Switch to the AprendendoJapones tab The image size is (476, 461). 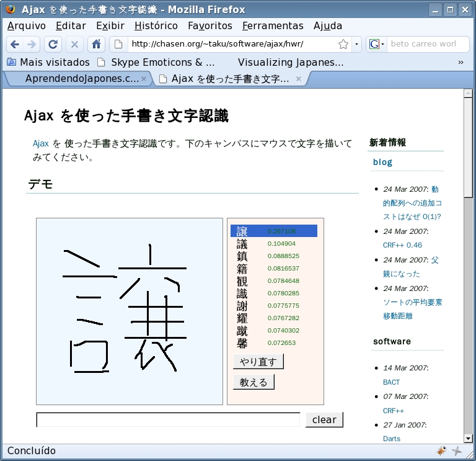click(x=81, y=79)
